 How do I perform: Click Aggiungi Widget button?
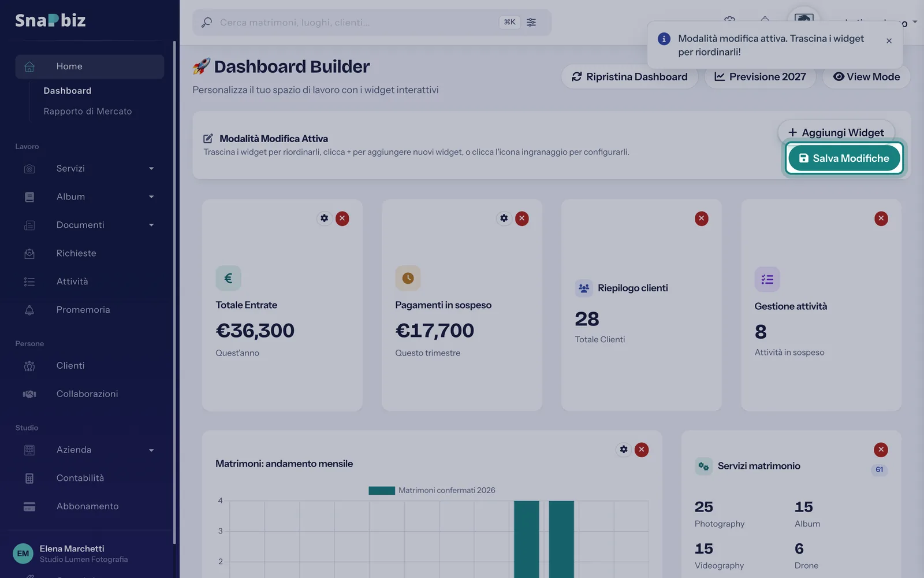tap(836, 132)
